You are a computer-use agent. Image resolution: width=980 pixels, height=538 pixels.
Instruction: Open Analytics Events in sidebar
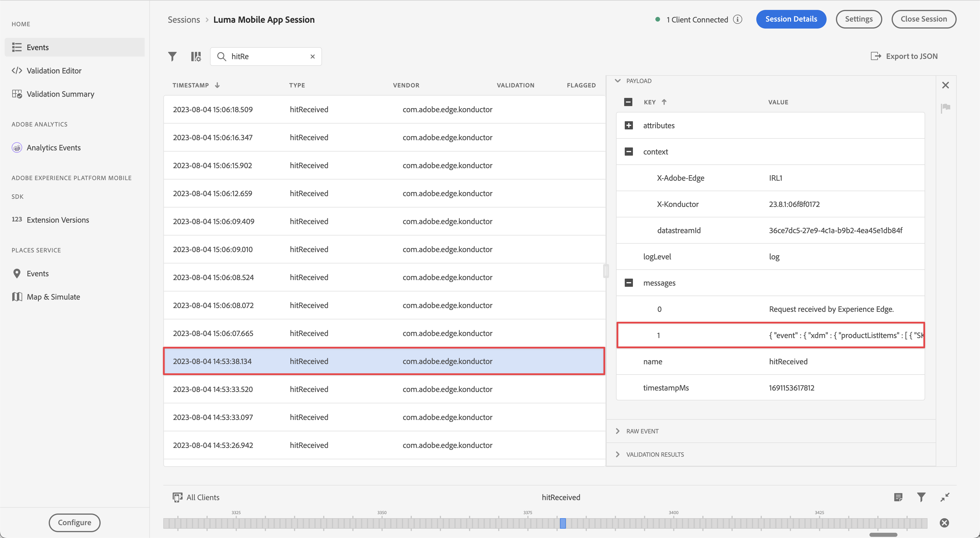tap(53, 147)
